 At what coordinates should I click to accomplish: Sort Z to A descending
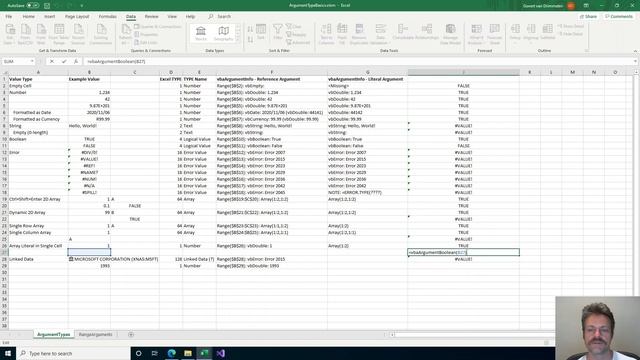[250, 40]
